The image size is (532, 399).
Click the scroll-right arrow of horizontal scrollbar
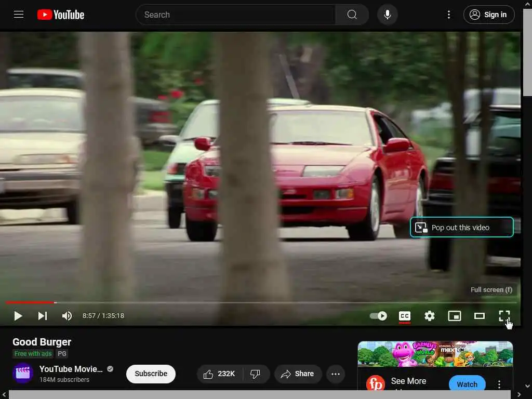pyautogui.click(x=519, y=395)
